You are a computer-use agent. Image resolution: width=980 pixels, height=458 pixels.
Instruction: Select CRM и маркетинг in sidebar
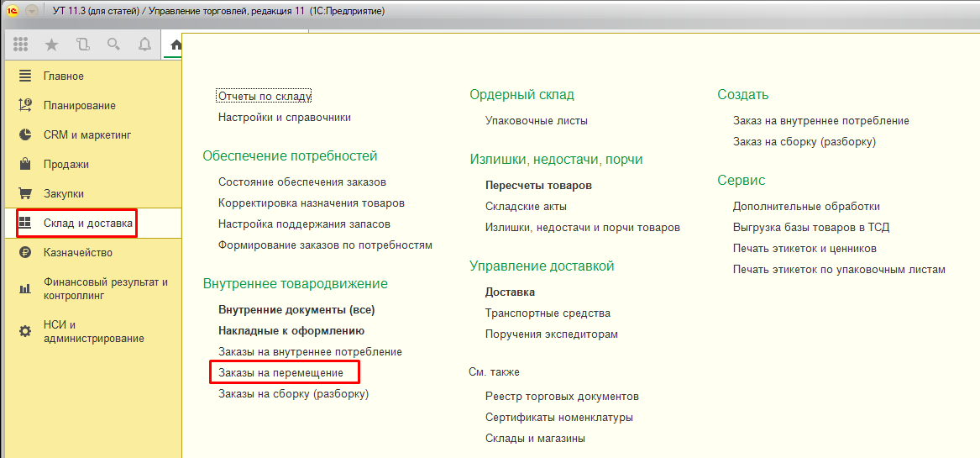[x=87, y=135]
